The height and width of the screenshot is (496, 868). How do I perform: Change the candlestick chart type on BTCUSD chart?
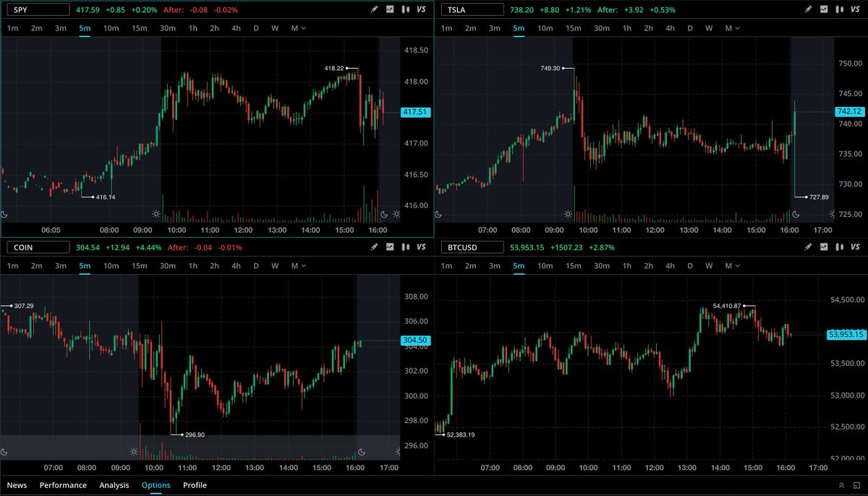tap(839, 247)
